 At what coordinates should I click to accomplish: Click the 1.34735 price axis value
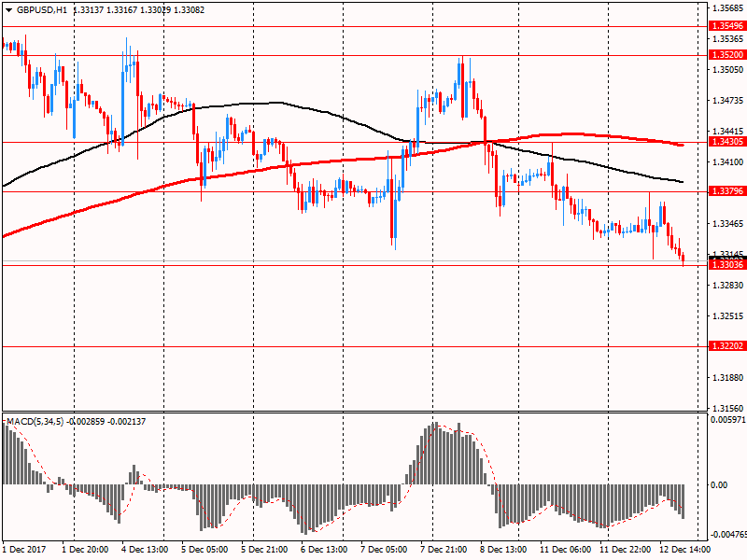pyautogui.click(x=728, y=101)
